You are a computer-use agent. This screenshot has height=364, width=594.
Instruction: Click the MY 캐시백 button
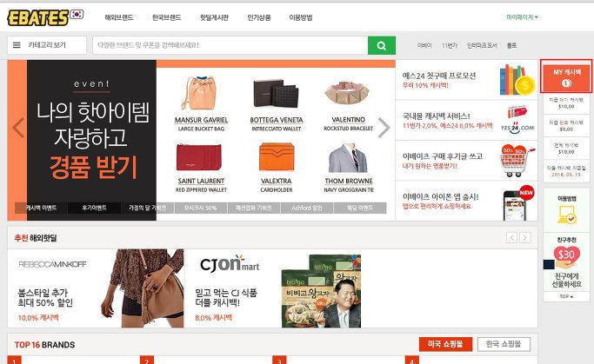click(x=566, y=76)
